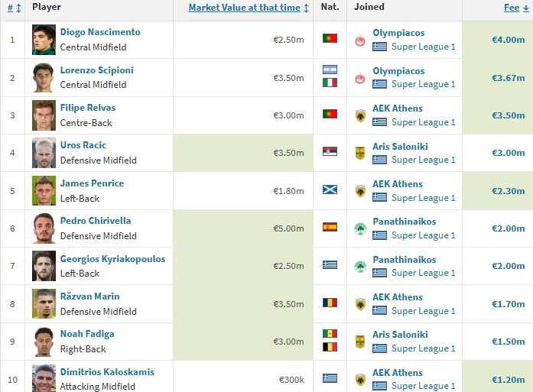Sort by the # column header
533x392 pixels.
click(x=11, y=8)
